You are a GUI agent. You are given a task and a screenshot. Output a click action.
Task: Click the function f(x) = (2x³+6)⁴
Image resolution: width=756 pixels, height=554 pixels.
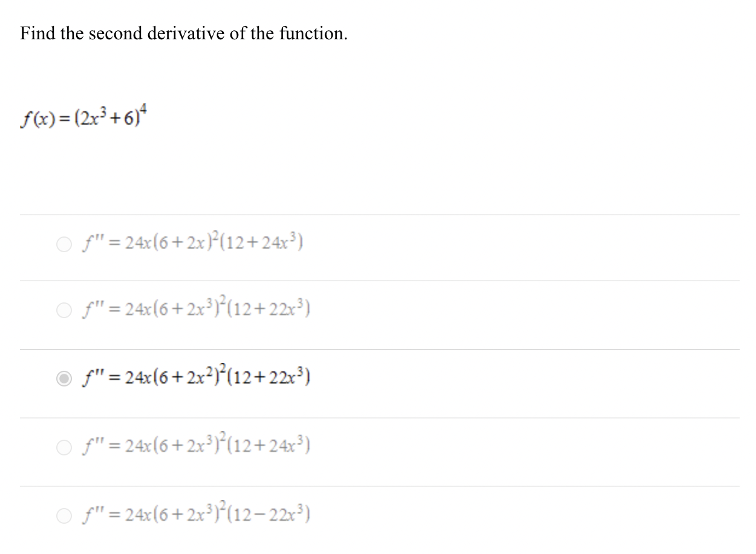click(83, 116)
